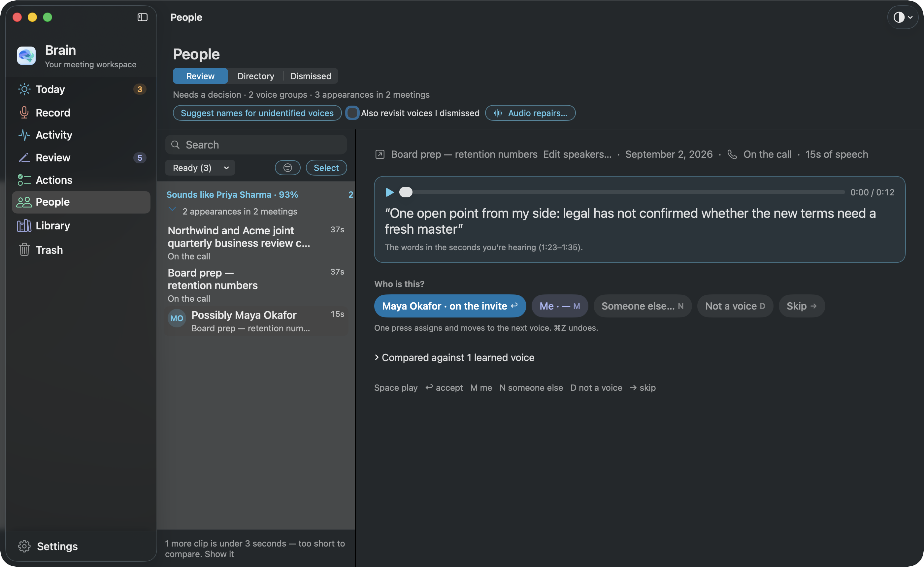Click the Select button
This screenshot has height=567, width=924.
pos(326,168)
